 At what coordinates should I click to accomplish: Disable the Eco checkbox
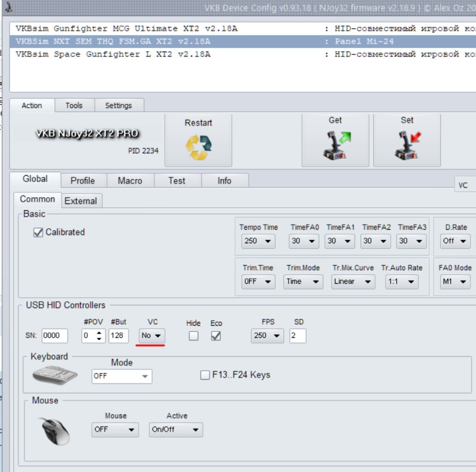pyautogui.click(x=216, y=336)
